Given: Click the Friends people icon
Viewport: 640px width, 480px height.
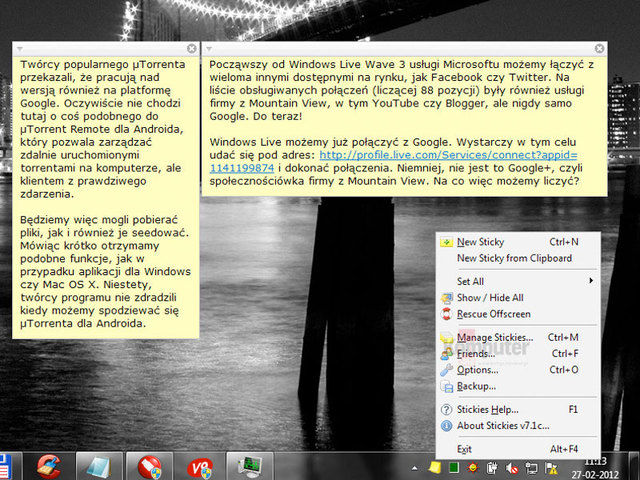Looking at the screenshot, I should pyautogui.click(x=447, y=354).
